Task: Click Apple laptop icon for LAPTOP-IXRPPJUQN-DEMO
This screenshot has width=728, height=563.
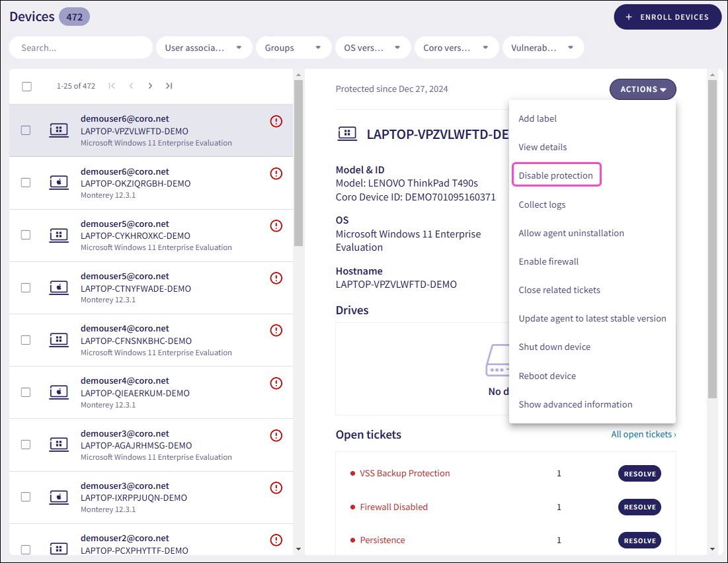Action: point(59,497)
